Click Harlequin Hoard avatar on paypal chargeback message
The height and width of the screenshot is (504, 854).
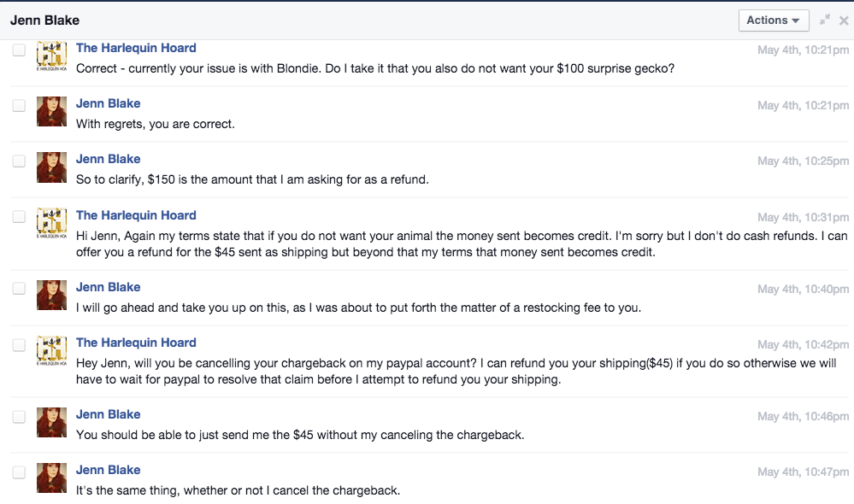(x=52, y=350)
